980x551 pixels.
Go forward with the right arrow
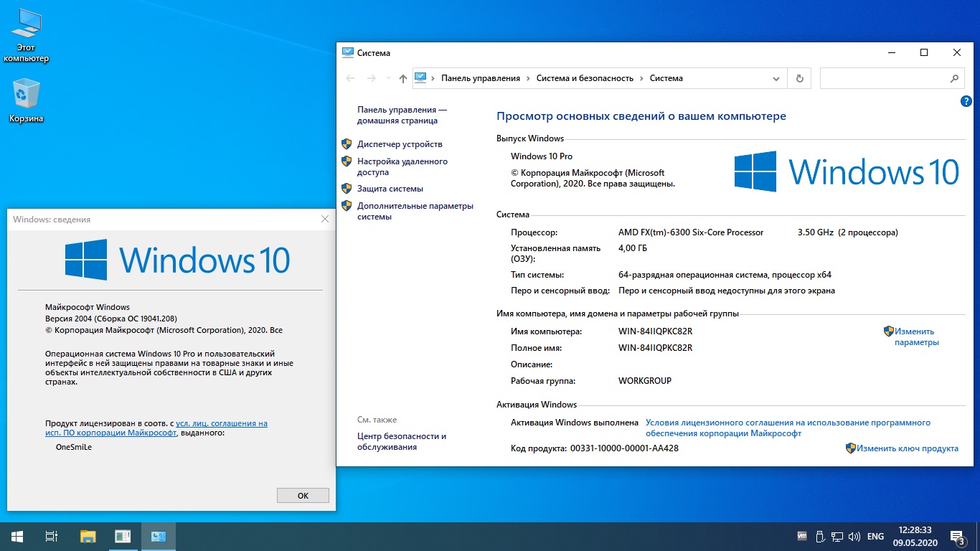tap(371, 78)
